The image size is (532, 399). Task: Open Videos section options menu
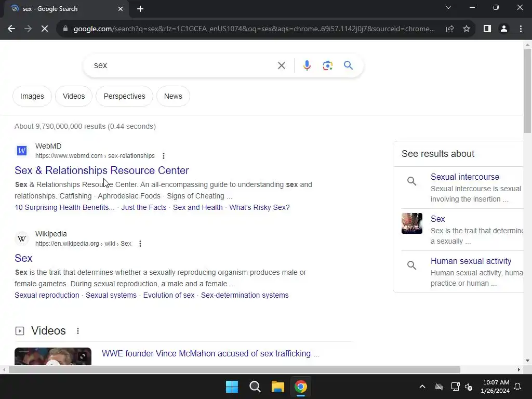coord(78,331)
